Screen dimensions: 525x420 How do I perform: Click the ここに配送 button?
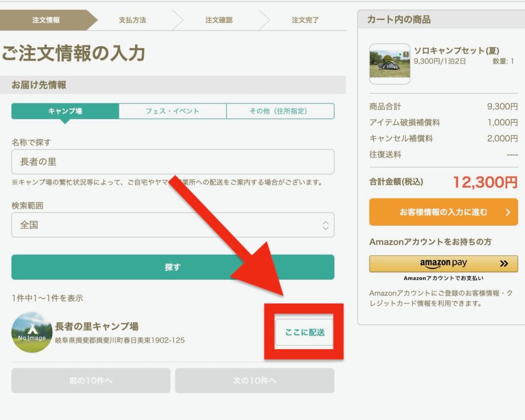pos(304,332)
